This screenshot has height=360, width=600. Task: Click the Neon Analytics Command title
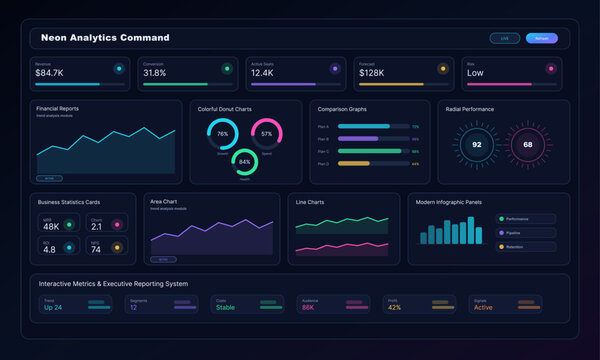click(105, 37)
